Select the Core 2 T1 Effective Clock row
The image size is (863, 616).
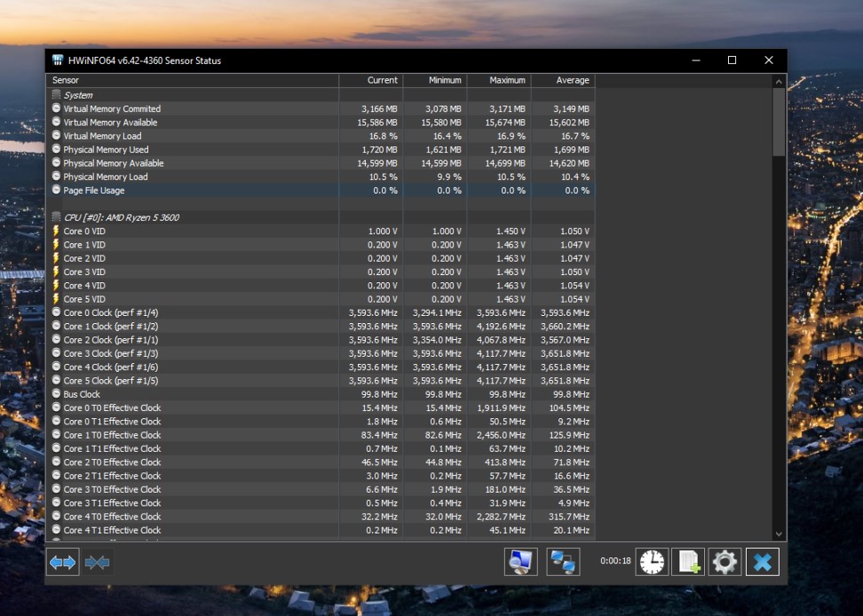321,476
